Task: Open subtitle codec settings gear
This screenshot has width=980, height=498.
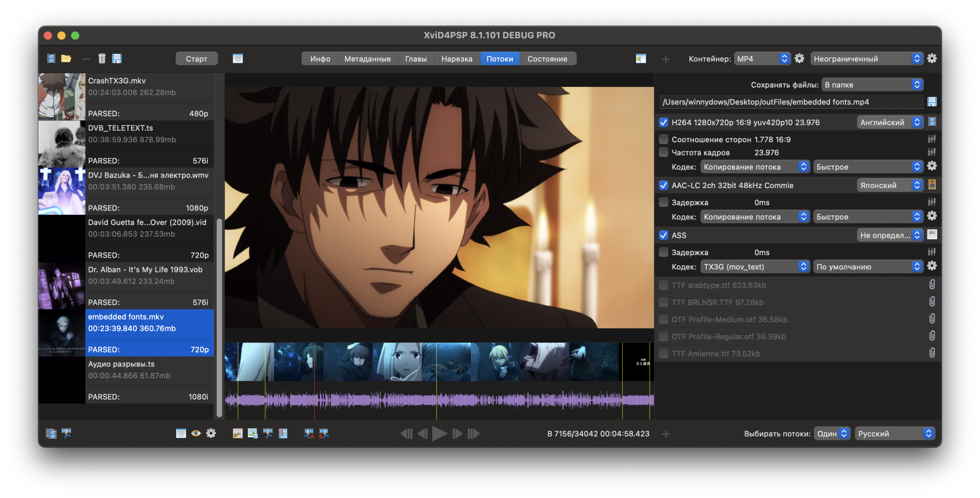Action: click(x=932, y=266)
